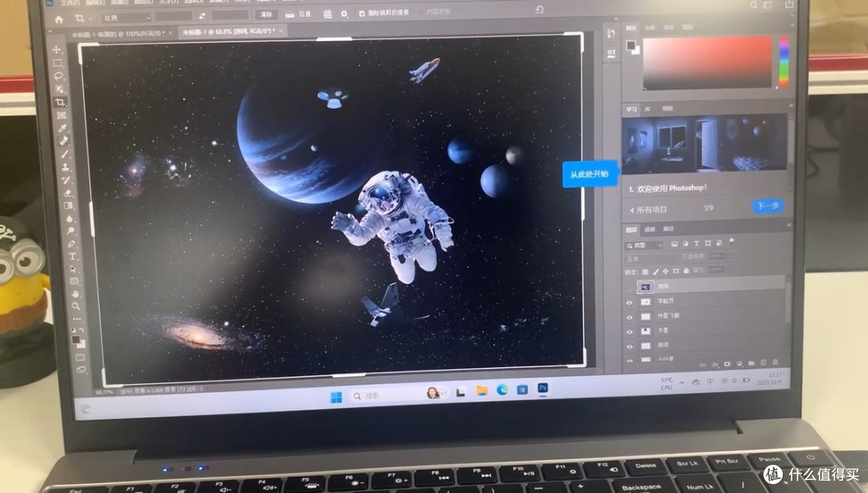Select the Pen tool
The height and width of the screenshot is (493, 868).
click(x=72, y=244)
